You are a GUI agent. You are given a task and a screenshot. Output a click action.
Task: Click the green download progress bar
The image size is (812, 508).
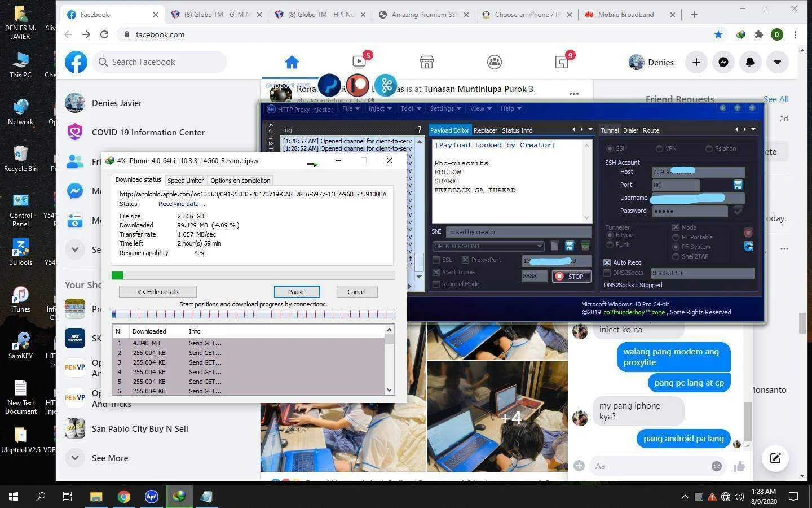[x=253, y=275]
